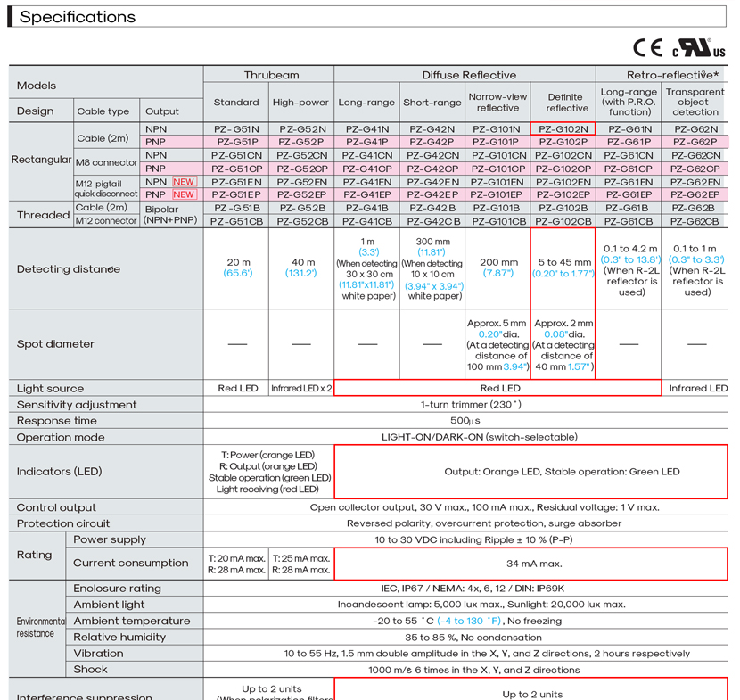Select the Approx. 5 mm spot diameter cell

coord(497,344)
